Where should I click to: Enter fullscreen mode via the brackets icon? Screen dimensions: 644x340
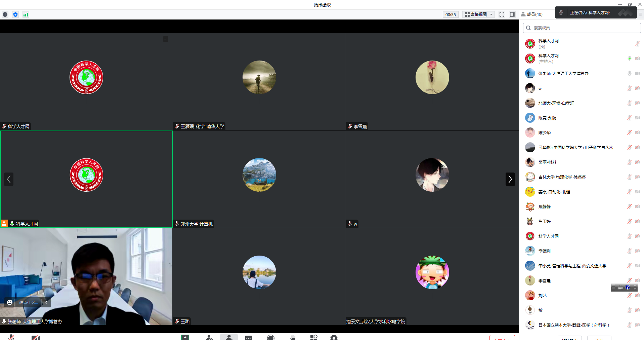(x=502, y=14)
